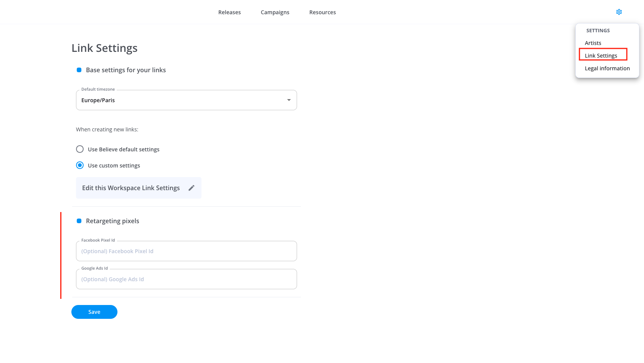Click the blue bullet beside Retargeting pixels

pos(79,221)
